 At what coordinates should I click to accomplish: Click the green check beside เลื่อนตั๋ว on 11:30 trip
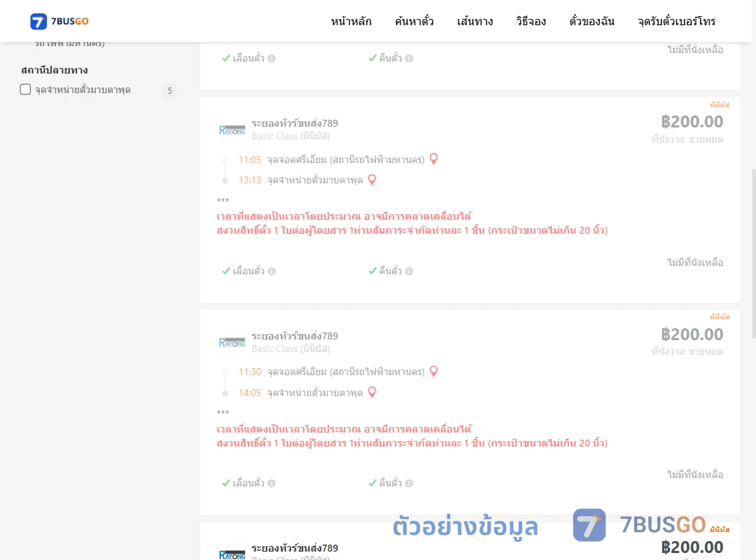click(x=225, y=483)
